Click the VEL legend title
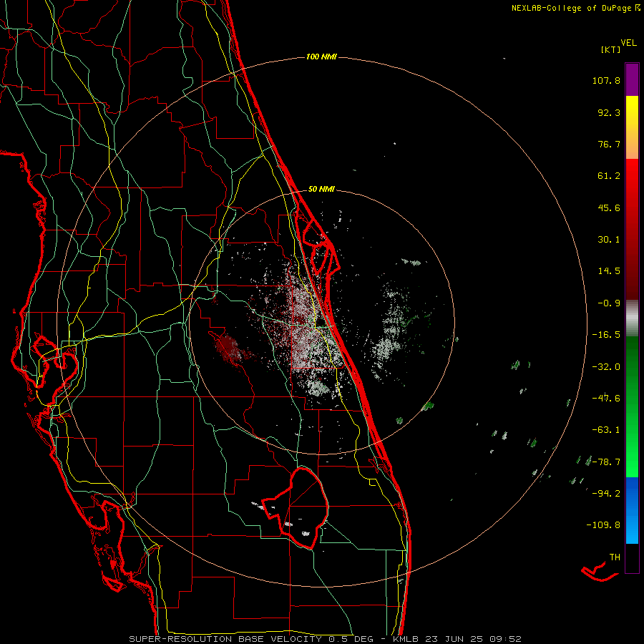Screen dimensions: 644x644 point(629,43)
